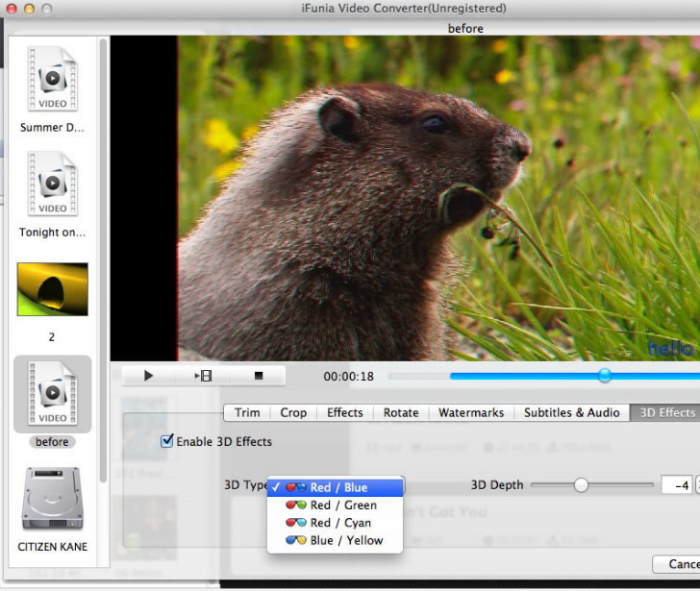700x591 pixels.
Task: Click the 3D Depth value field
Action: [x=676, y=485]
